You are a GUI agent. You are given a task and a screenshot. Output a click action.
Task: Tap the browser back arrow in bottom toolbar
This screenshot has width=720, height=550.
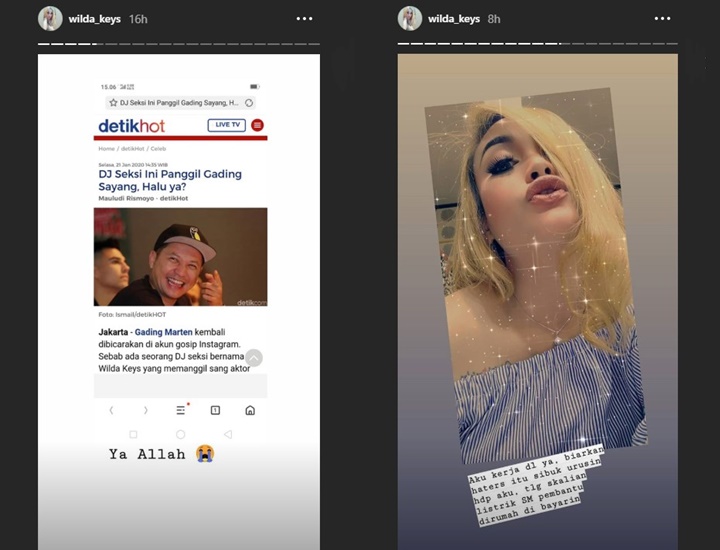click(111, 410)
